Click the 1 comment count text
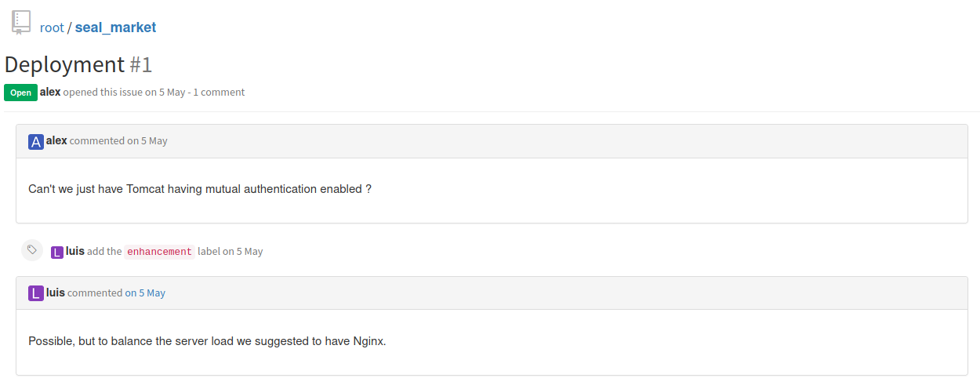 219,92
